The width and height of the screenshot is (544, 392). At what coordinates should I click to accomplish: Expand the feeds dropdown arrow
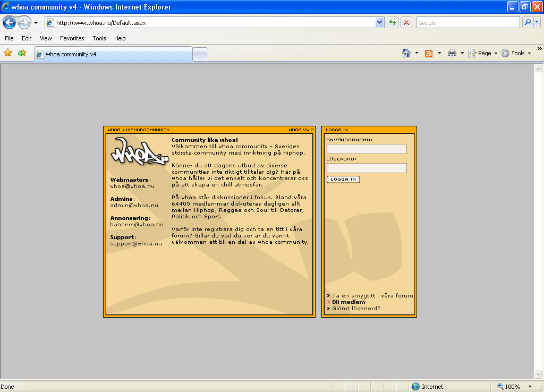click(439, 53)
